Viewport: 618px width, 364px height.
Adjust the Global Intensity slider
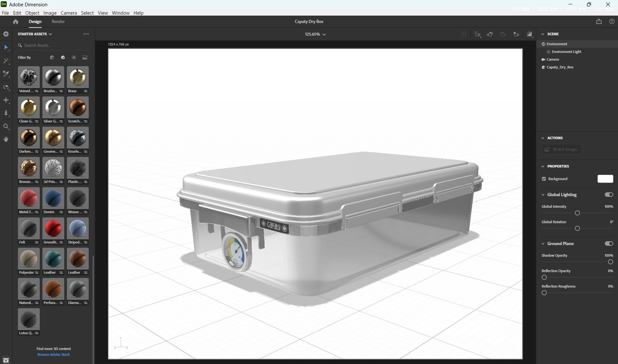pos(577,213)
